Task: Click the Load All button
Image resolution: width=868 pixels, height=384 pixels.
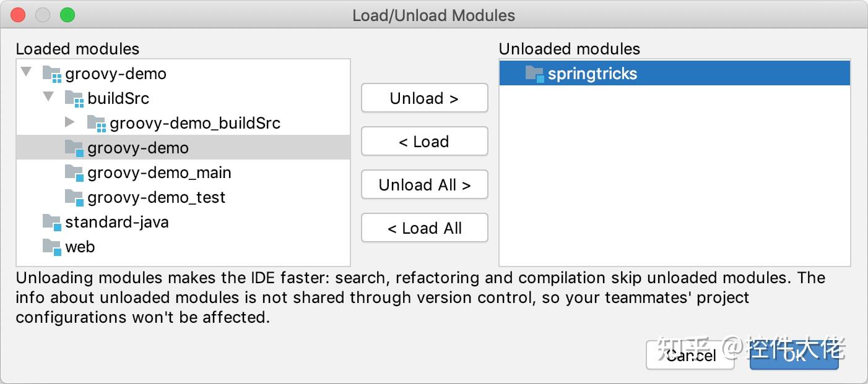Action: [x=424, y=228]
